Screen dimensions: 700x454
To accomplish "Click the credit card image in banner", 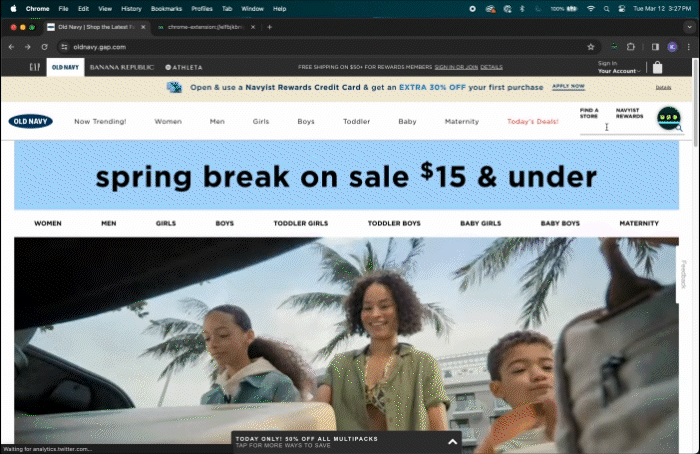I will (174, 87).
